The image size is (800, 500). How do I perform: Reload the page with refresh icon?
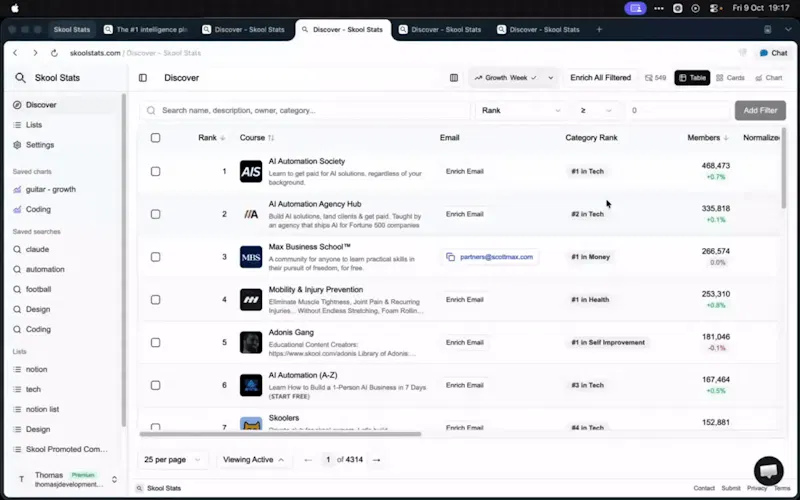[x=54, y=53]
